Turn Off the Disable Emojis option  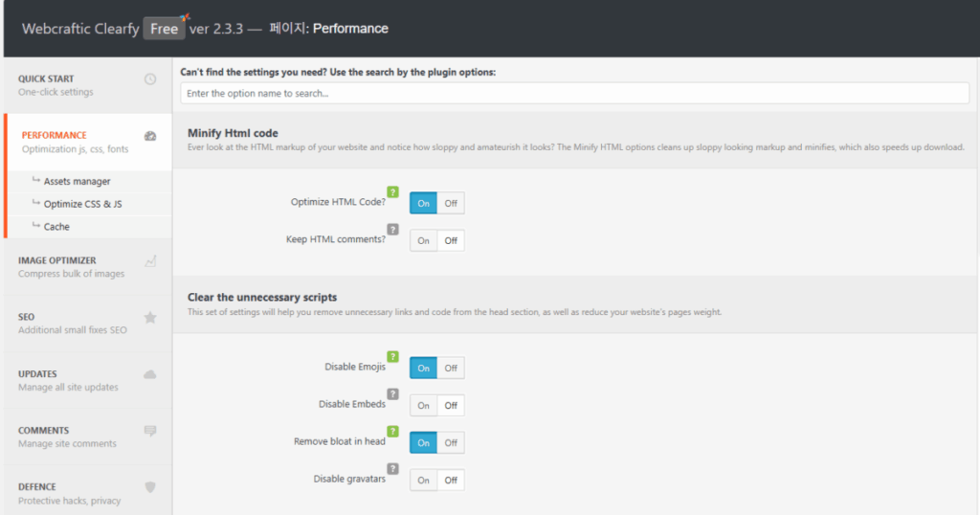pos(451,368)
